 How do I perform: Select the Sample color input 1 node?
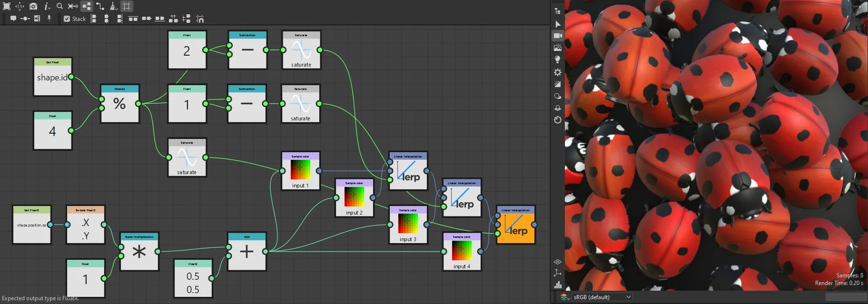(301, 171)
